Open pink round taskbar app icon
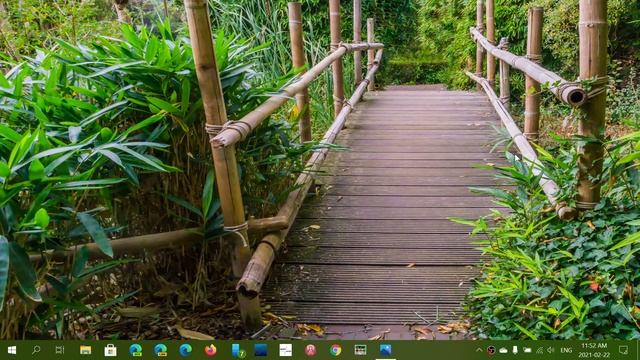640x360 pixels. 311,350
